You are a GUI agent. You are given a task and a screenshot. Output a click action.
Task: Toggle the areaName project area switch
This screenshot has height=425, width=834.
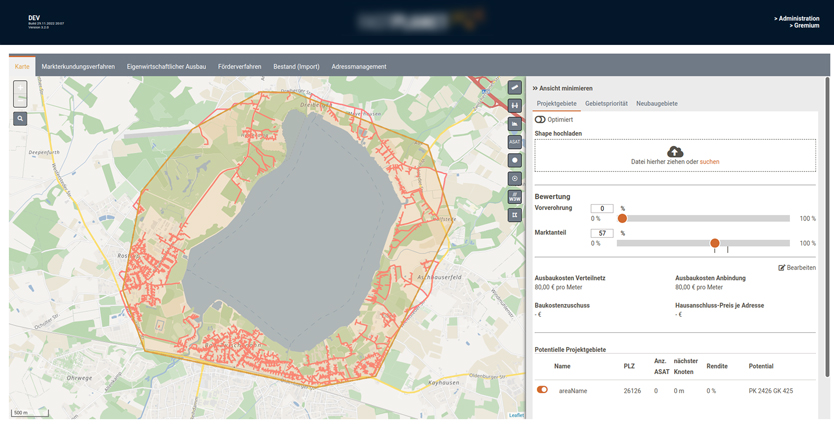pos(542,390)
